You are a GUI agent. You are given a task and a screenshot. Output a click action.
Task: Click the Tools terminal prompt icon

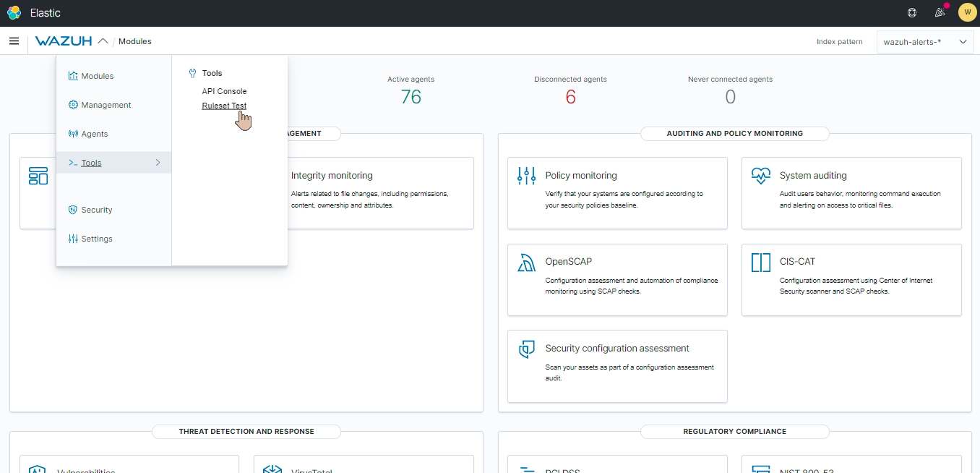73,163
